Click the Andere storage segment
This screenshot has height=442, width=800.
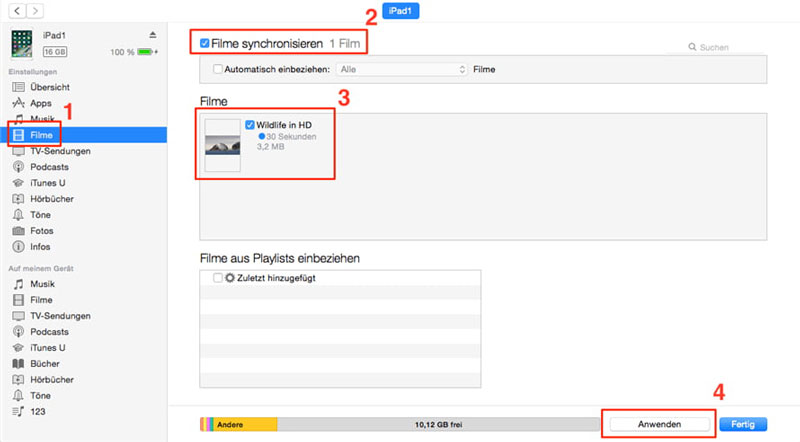(247, 424)
